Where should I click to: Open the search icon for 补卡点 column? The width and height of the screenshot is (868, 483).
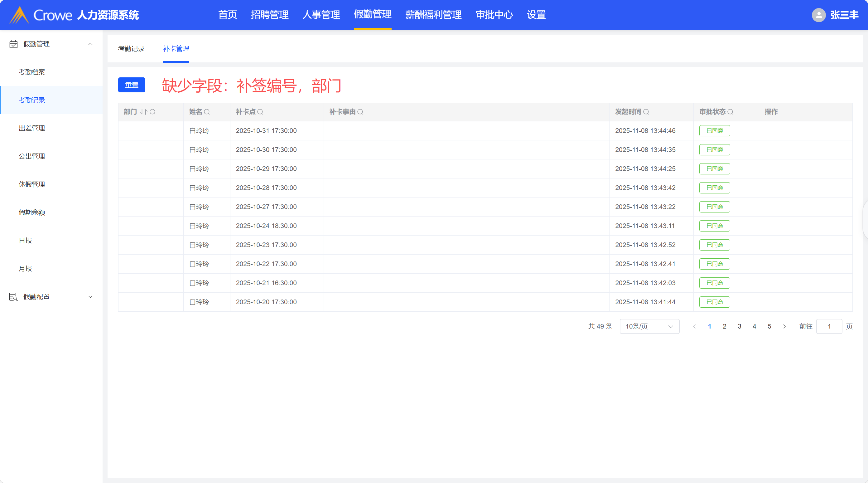(260, 112)
